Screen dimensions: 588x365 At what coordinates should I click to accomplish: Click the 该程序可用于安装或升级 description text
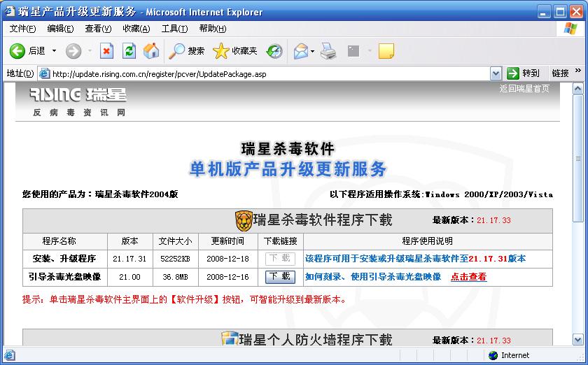click(x=416, y=259)
